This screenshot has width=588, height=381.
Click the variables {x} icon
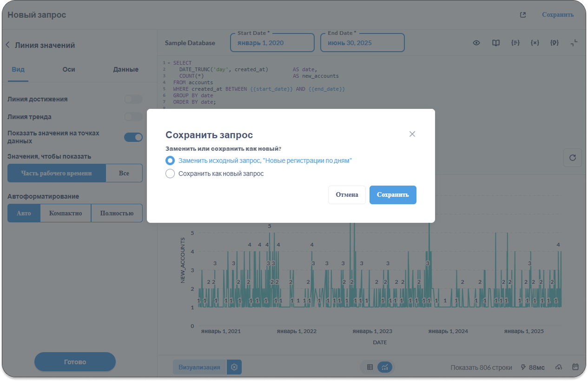(535, 43)
